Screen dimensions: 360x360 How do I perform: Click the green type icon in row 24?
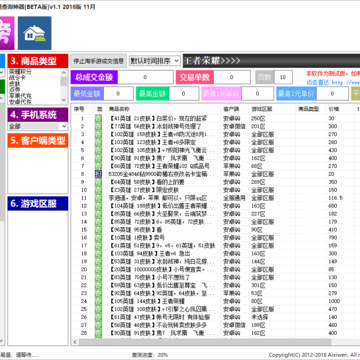(98, 301)
